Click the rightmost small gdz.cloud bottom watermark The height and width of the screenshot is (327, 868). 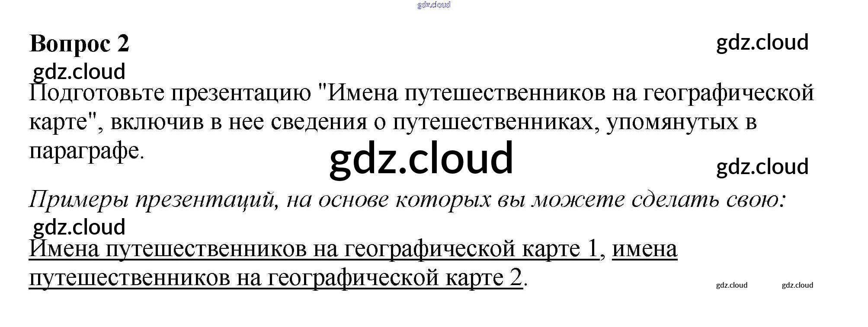[797, 285]
